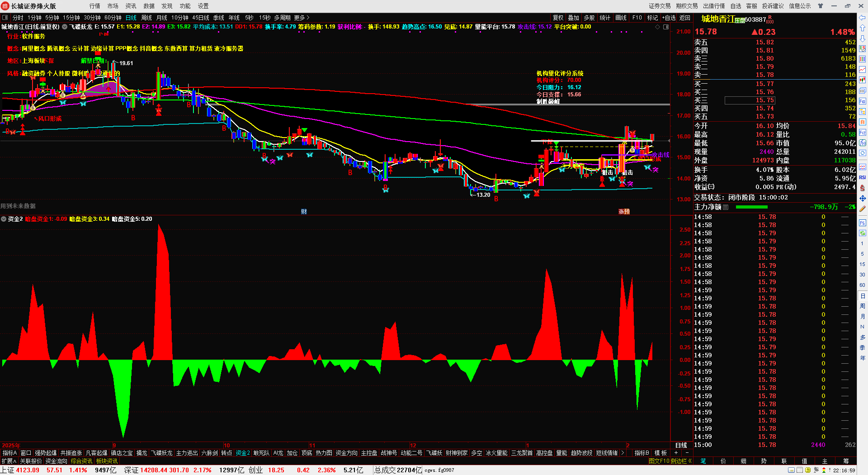Switch sidebar period to 季
The height and width of the screenshot is (475, 868).
point(863,347)
